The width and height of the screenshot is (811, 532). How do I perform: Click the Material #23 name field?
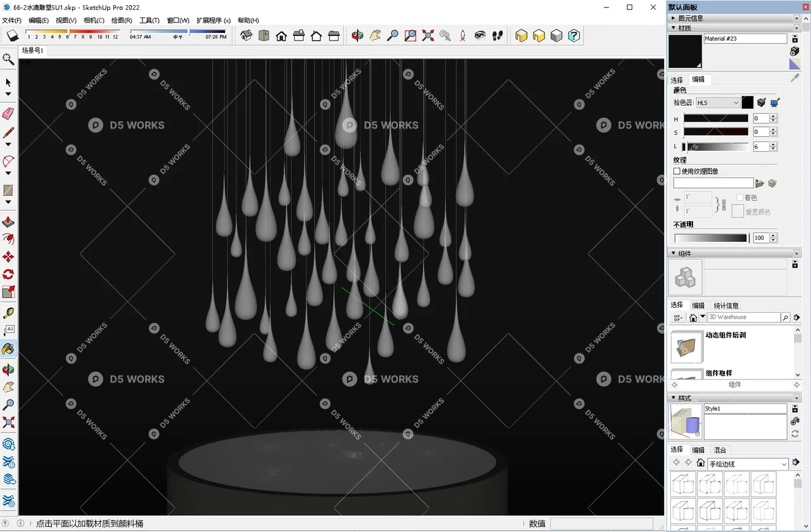click(x=745, y=38)
